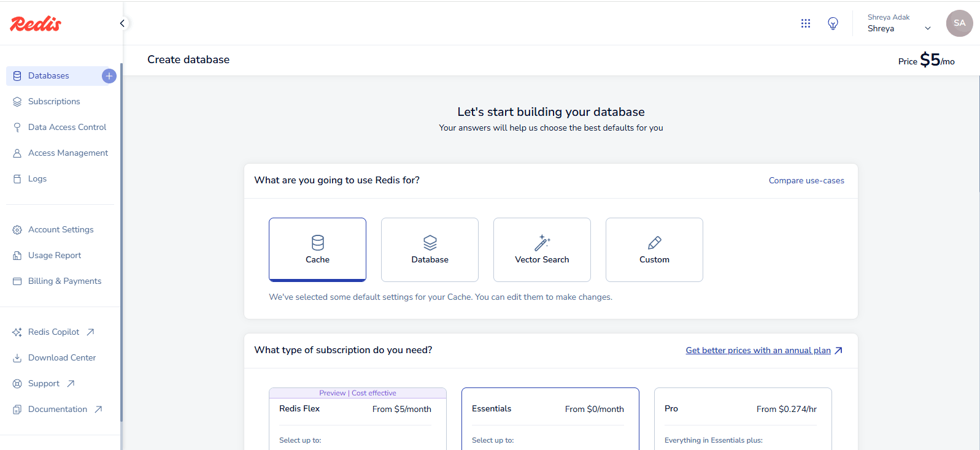Click the Databases cylinder icon in sidebar

click(x=17, y=76)
